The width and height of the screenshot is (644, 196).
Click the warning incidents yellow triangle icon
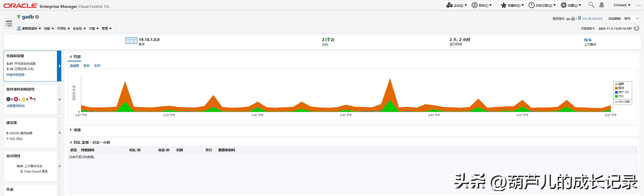pyautogui.click(x=24, y=99)
